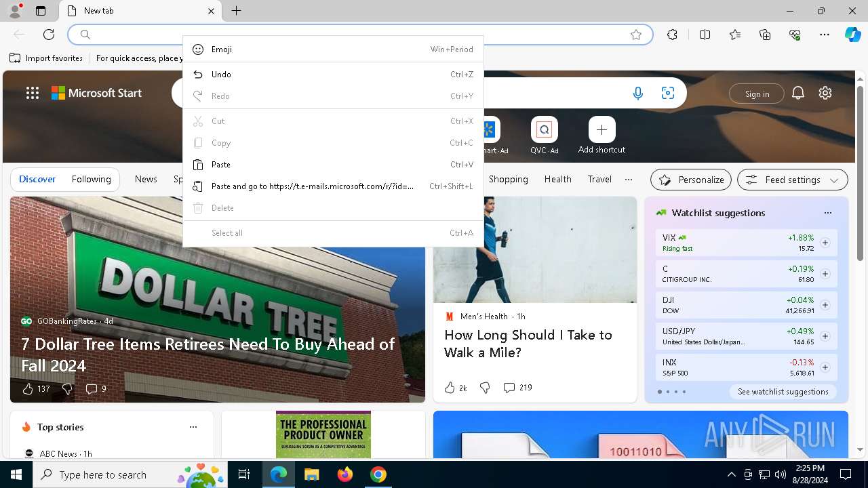Open page settings gear icon
The image size is (868, 488).
(825, 94)
